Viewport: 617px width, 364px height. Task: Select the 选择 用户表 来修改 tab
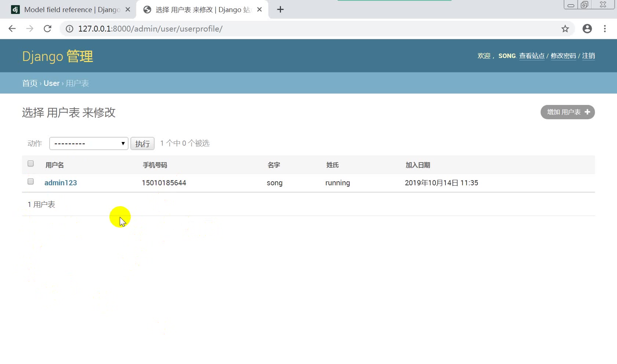tap(202, 10)
